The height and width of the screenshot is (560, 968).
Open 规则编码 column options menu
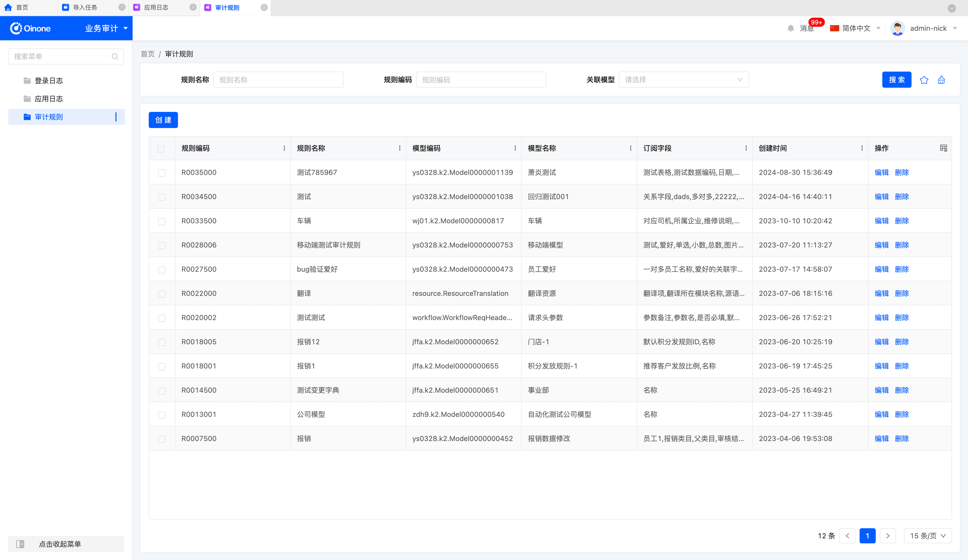tap(284, 148)
